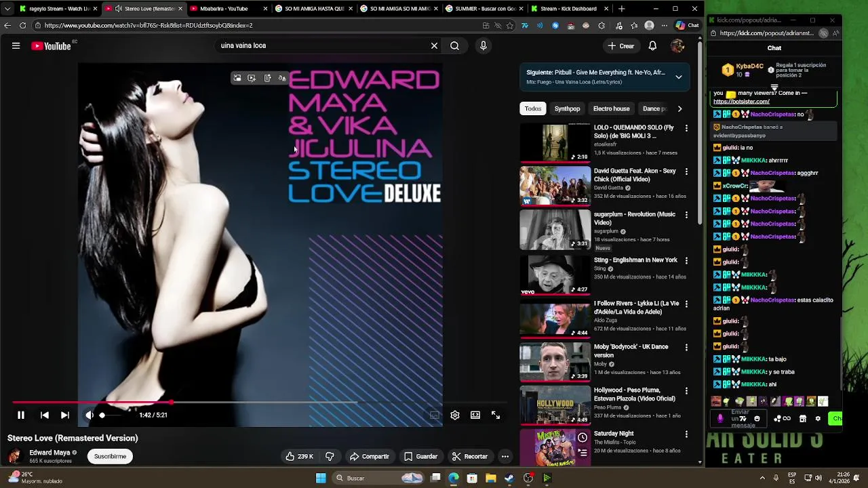Add this page to browser favorites
Image resolution: width=868 pixels, height=488 pixels.
pos(509,26)
